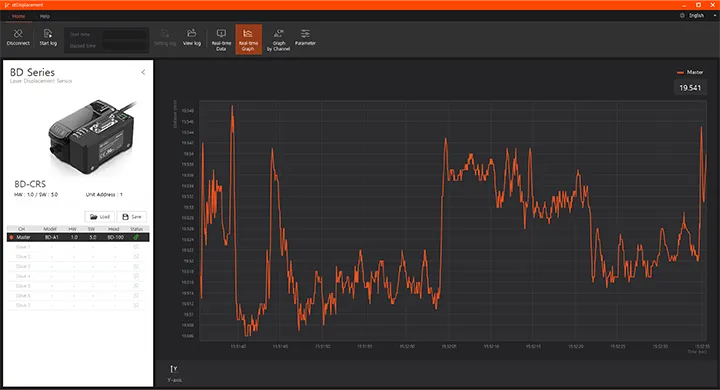Click the Slave 1 status icon
This screenshot has height=390, width=720.
tap(136, 247)
